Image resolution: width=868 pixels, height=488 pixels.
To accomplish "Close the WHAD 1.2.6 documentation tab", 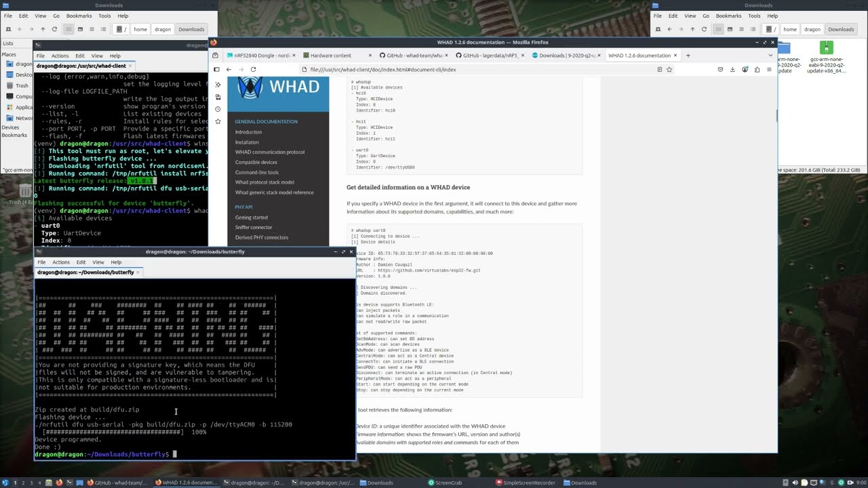I will 676,56.
